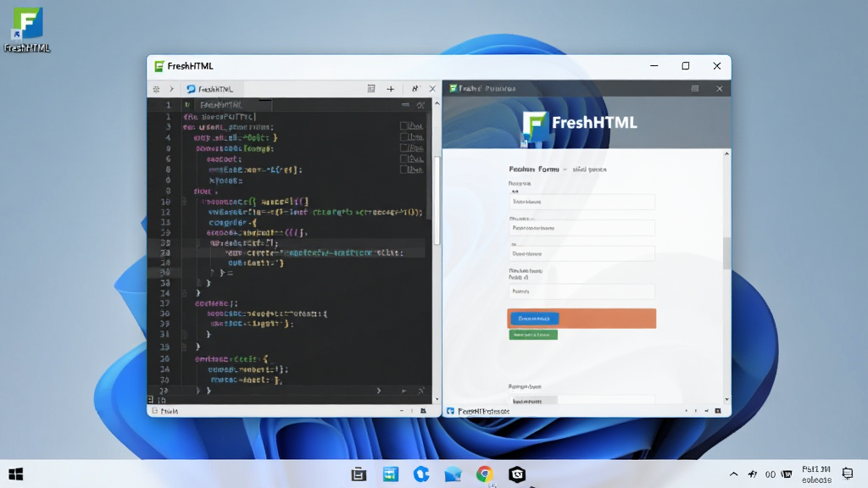Screen dimensions: 868x488
Task: Click the blue button on the orange bar
Action: (x=534, y=319)
